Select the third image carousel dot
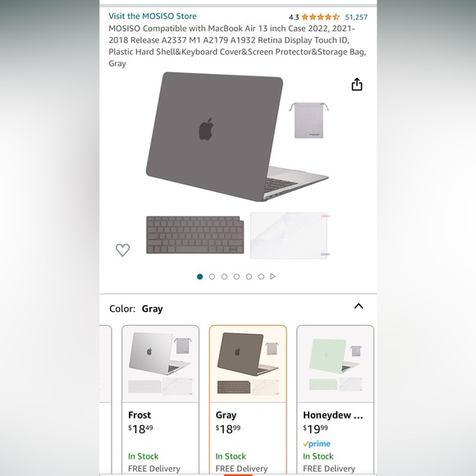The width and height of the screenshot is (476, 476). click(224, 277)
